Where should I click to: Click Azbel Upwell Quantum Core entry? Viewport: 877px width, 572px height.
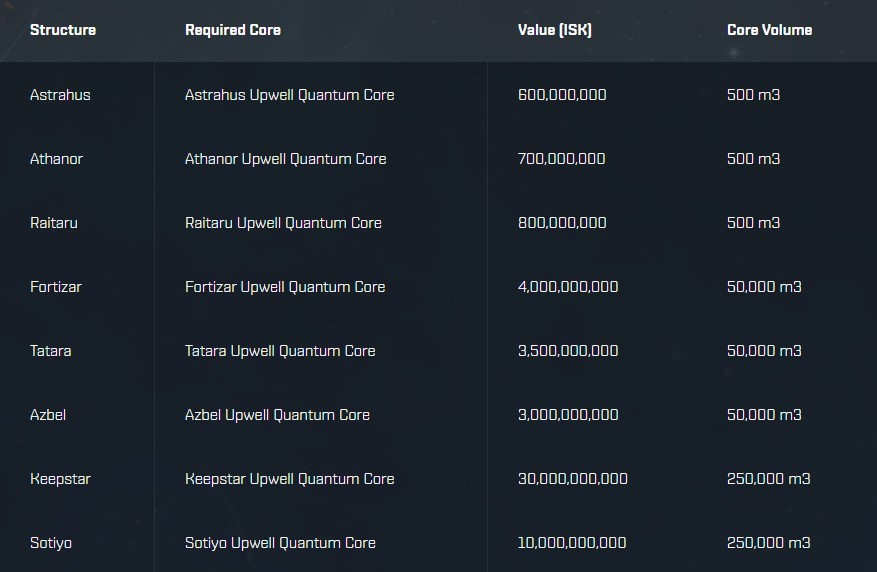[277, 415]
